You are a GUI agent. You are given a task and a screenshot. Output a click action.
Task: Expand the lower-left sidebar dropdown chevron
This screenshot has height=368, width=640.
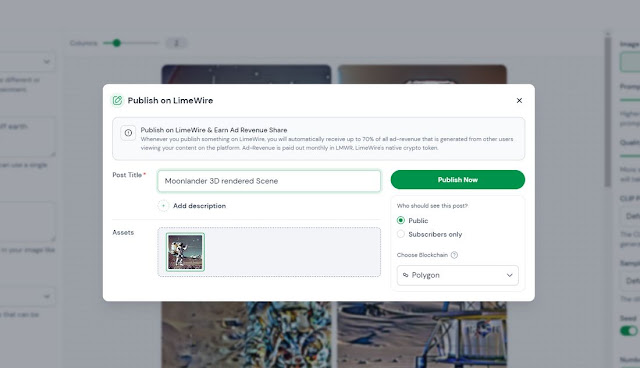47,297
